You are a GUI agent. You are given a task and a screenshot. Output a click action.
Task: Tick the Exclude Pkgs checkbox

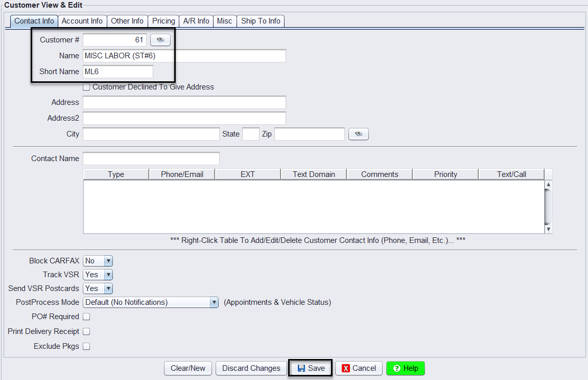(86, 346)
